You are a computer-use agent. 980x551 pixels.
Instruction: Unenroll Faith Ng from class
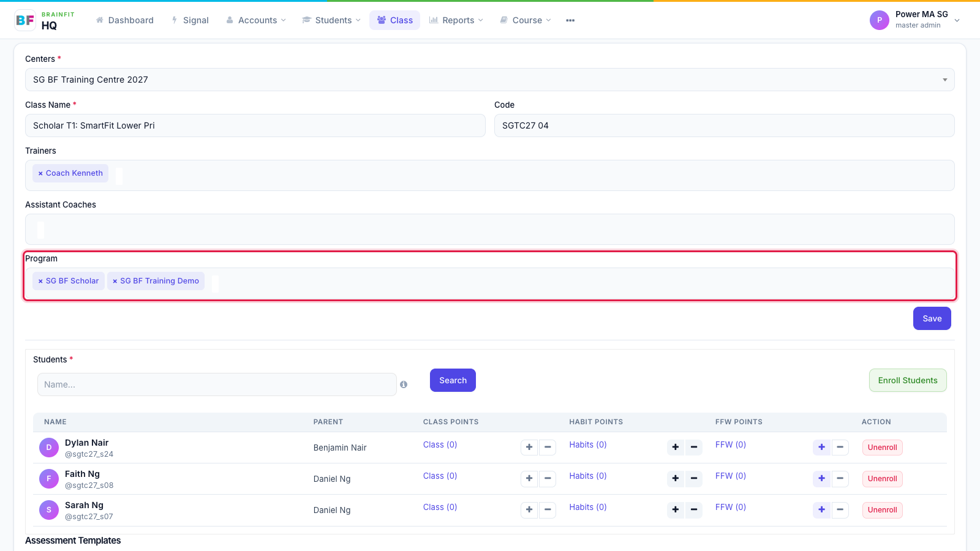[882, 479]
